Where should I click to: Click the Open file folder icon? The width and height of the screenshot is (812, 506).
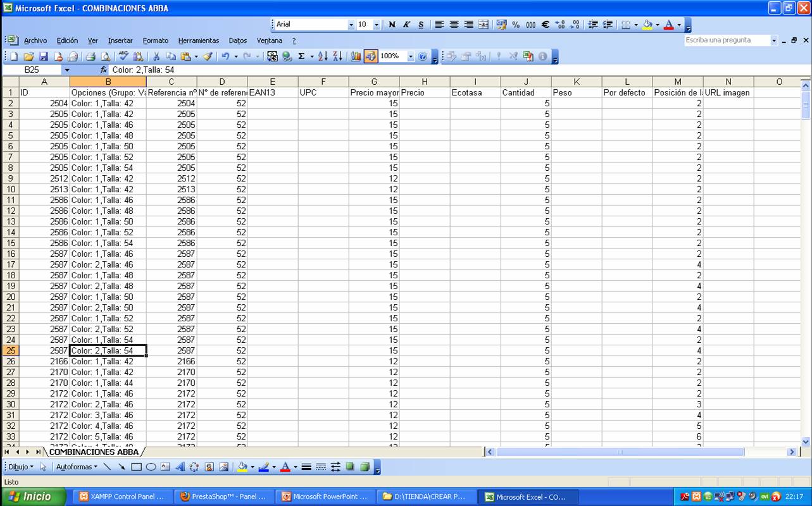[x=29, y=56]
